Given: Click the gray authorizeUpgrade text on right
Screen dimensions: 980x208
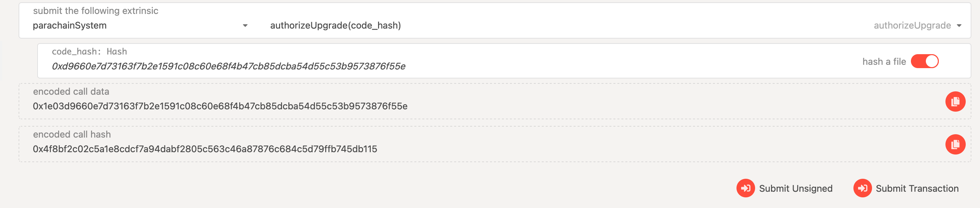Looking at the screenshot, I should (912, 26).
